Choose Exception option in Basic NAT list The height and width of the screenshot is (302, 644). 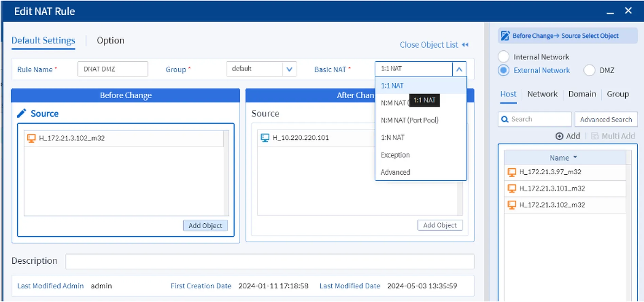coord(421,155)
